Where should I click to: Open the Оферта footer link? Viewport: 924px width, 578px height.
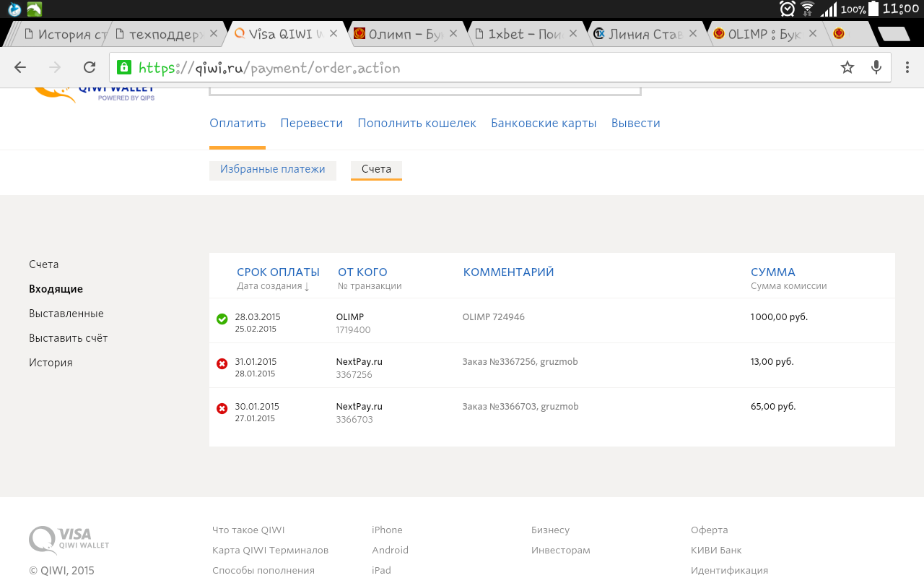pos(709,530)
